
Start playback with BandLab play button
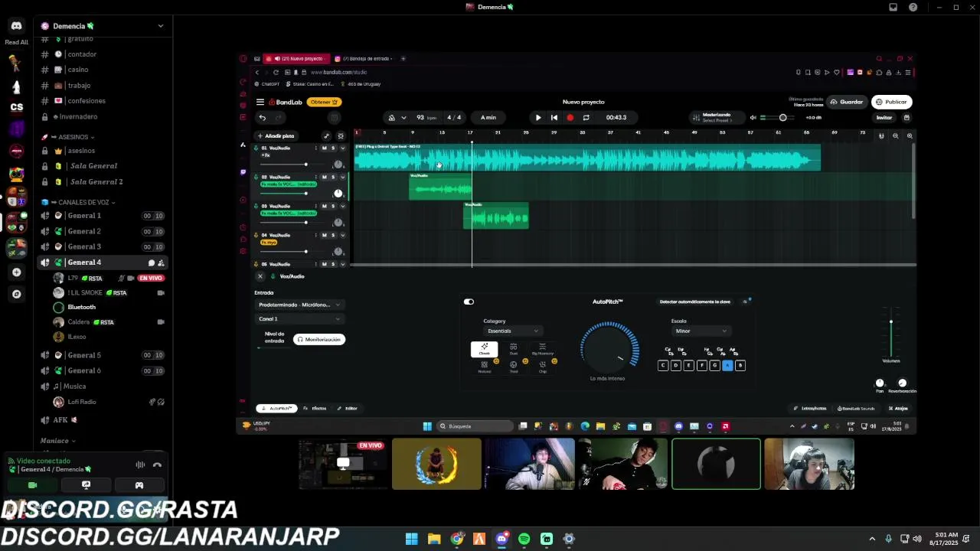point(538,118)
